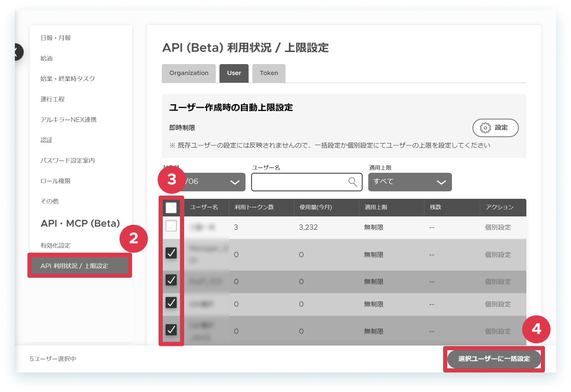Uncheck the third user row checkbox
571x392 pixels.
pos(171,280)
